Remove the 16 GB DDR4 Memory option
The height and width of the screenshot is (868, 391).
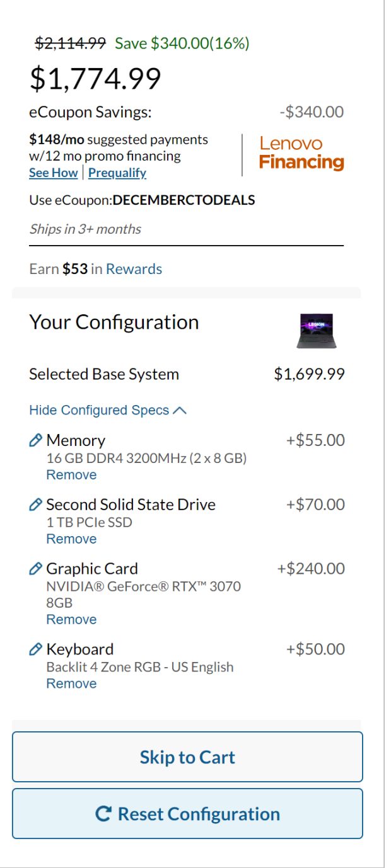point(71,475)
